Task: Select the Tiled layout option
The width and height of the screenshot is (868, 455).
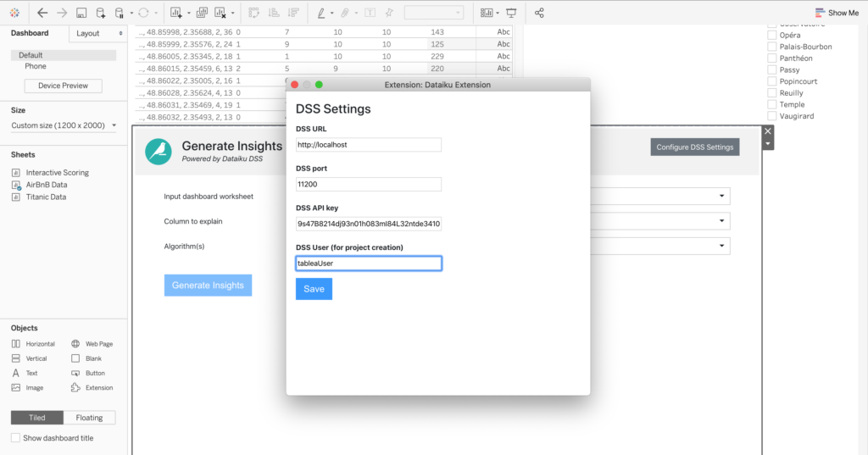Action: pyautogui.click(x=37, y=418)
